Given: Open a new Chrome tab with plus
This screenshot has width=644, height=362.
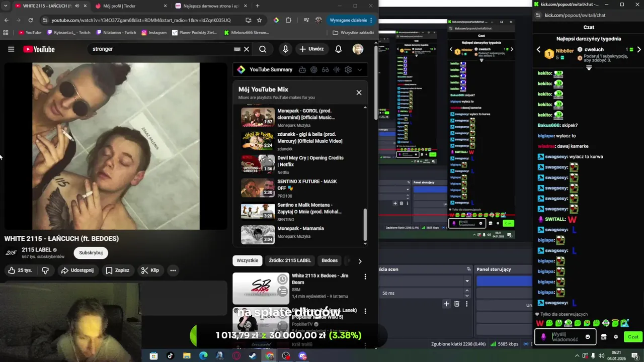Looking at the screenshot, I should pos(258,6).
